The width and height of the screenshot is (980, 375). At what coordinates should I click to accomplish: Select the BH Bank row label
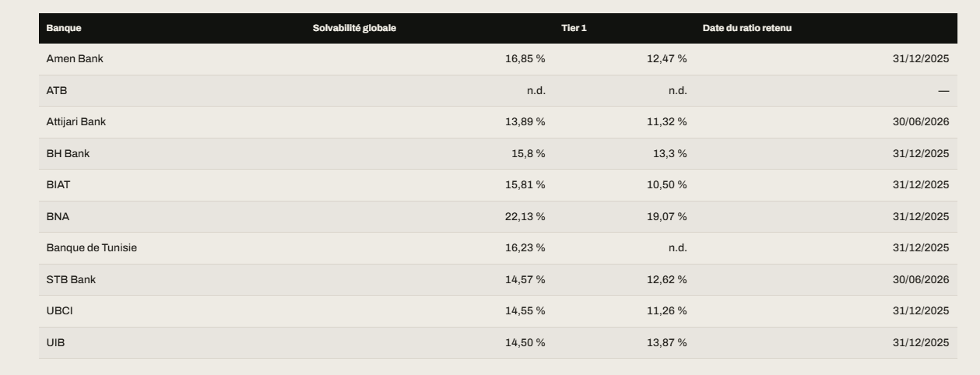(68, 154)
